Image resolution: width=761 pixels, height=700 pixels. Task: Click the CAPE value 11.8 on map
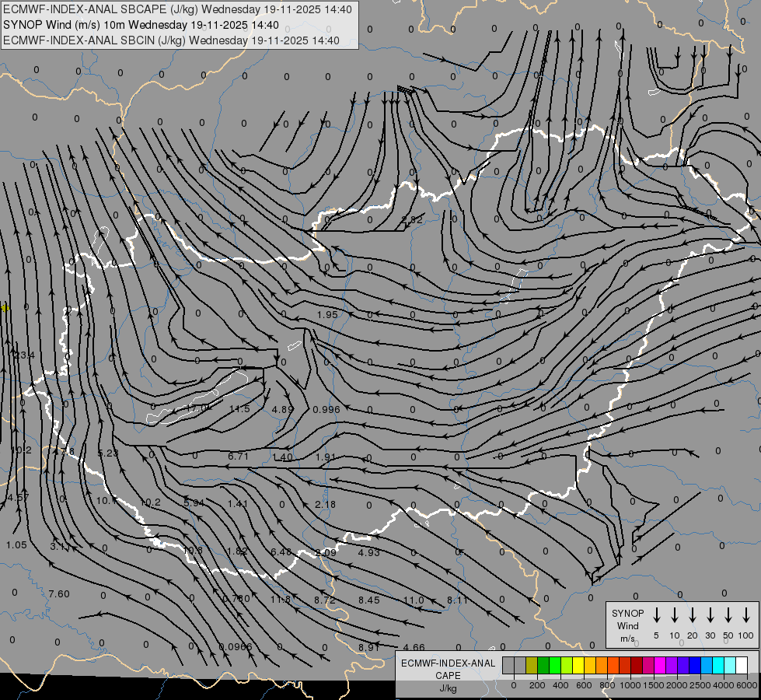point(281,599)
